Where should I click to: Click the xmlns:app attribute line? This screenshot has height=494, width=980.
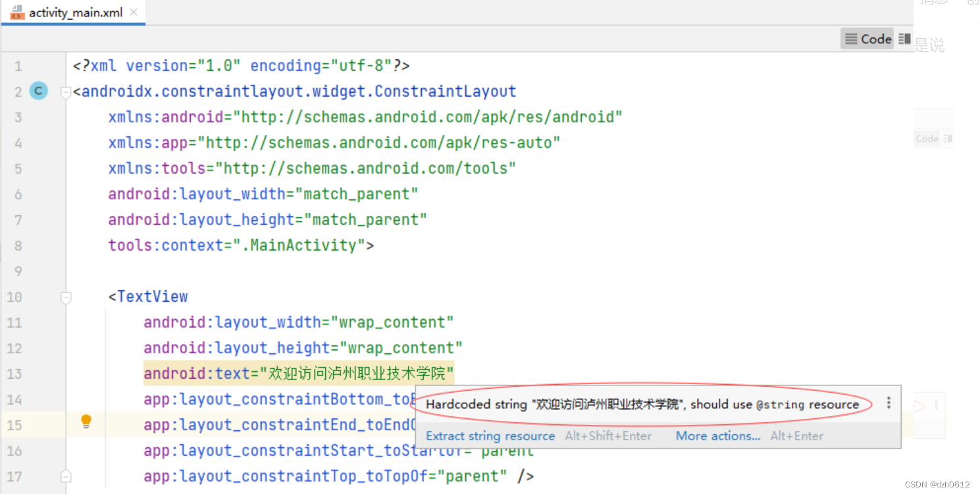[334, 143]
